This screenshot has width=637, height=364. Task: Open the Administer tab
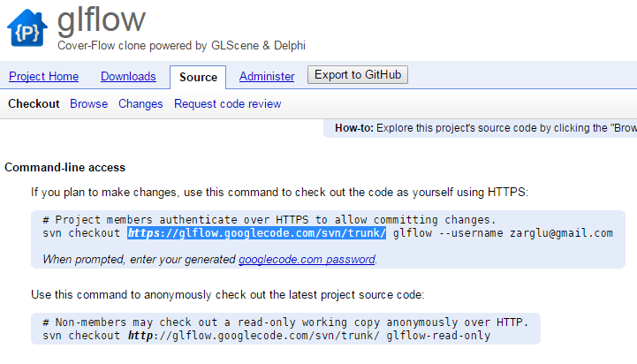coord(267,76)
